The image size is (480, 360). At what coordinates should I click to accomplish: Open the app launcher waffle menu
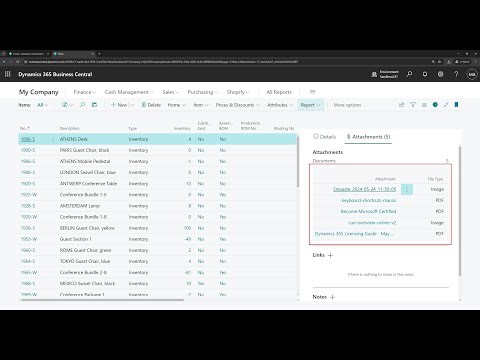point(7,74)
